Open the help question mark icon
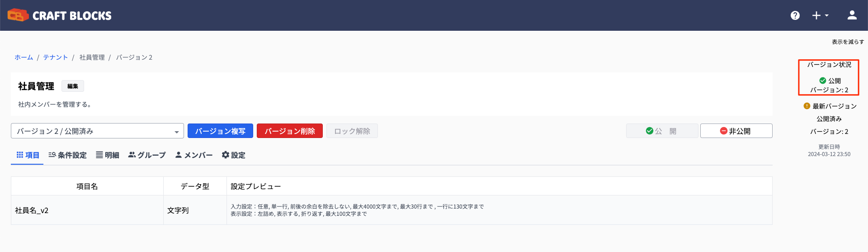Viewport: 868px width, 252px height. click(x=795, y=15)
